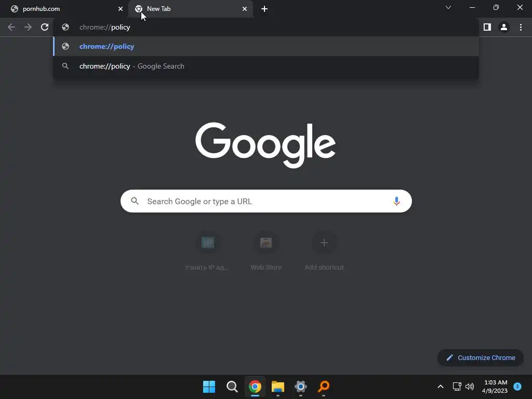Restore down the Chrome window

[496, 7]
